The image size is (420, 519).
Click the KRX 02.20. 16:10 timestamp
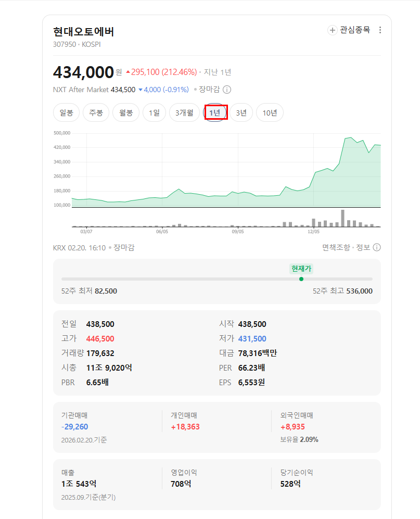(80, 248)
